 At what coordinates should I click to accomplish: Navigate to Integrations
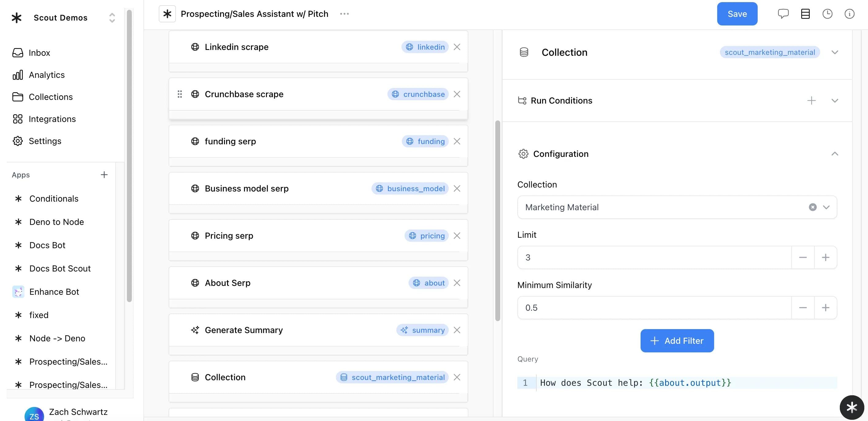52,119
